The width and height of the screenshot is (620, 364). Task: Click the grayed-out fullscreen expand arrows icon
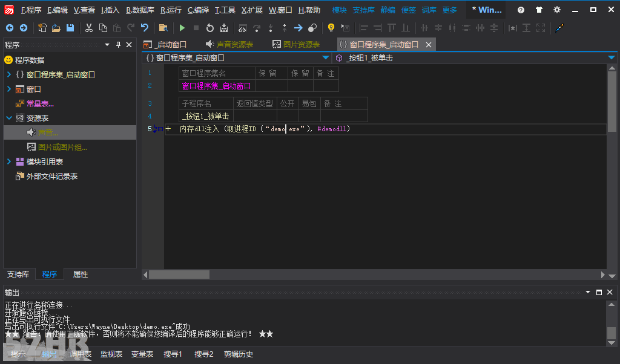coord(541,28)
